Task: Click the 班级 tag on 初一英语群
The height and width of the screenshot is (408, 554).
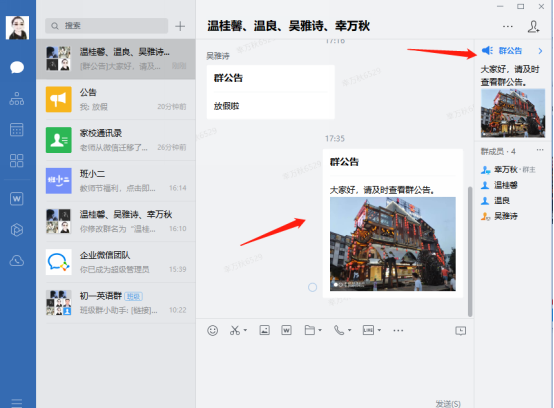Action: [x=134, y=296]
